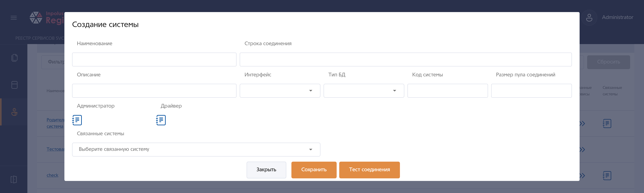Click the Закрыть button

click(x=266, y=170)
